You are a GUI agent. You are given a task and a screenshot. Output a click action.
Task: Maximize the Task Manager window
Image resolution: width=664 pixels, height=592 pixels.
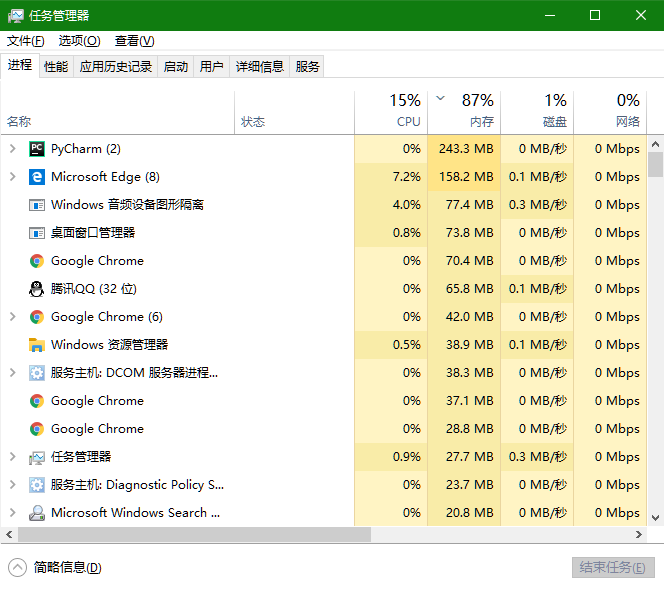pos(595,15)
